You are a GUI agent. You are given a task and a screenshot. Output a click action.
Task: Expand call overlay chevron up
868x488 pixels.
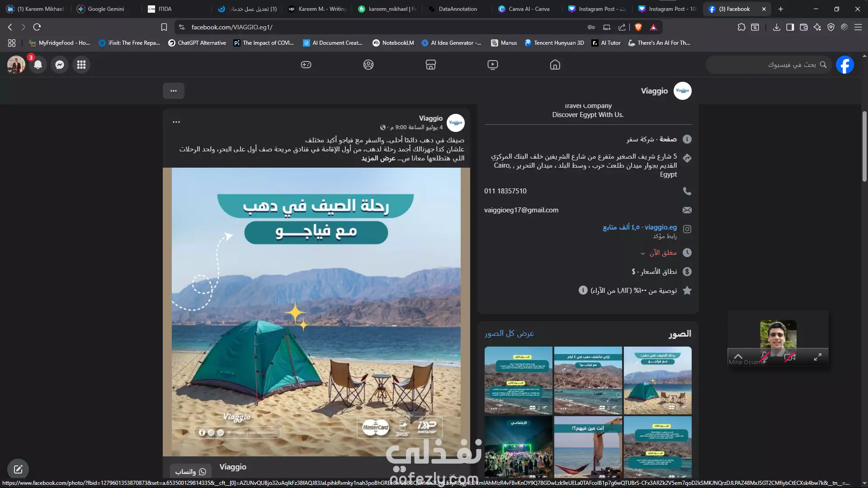click(738, 356)
